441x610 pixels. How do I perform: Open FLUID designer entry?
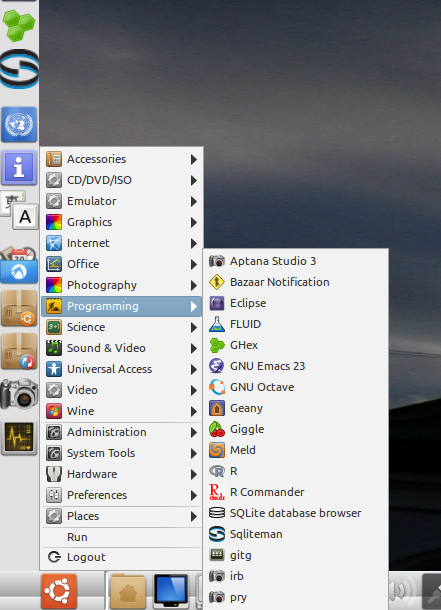(296, 324)
